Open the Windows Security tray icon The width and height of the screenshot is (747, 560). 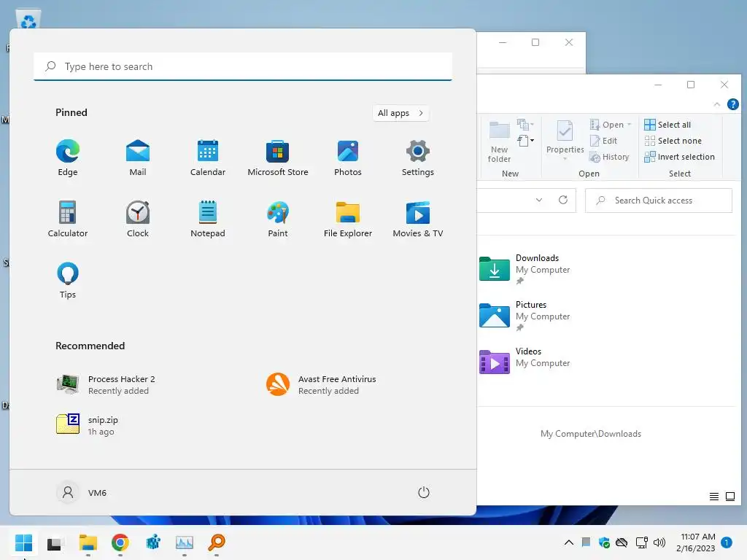[x=604, y=542]
